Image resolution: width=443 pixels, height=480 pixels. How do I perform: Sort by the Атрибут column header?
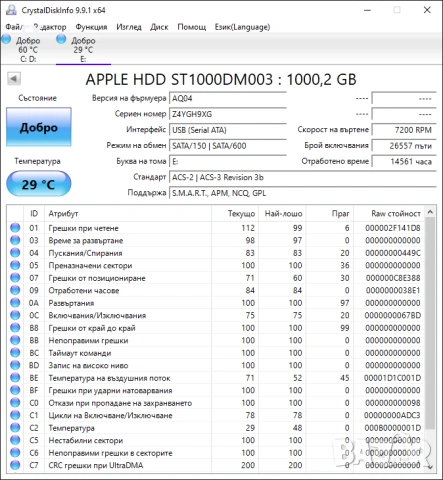pos(128,213)
